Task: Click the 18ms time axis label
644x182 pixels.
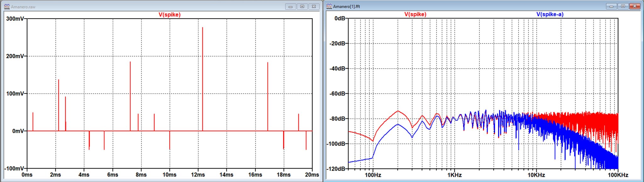Action: tap(283, 175)
